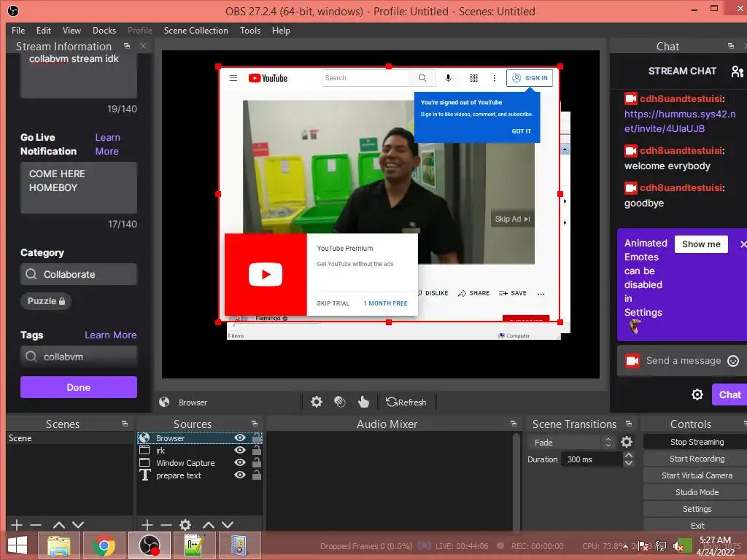747x560 pixels.
Task: Click the collabvm tags search field
Action: tap(79, 356)
